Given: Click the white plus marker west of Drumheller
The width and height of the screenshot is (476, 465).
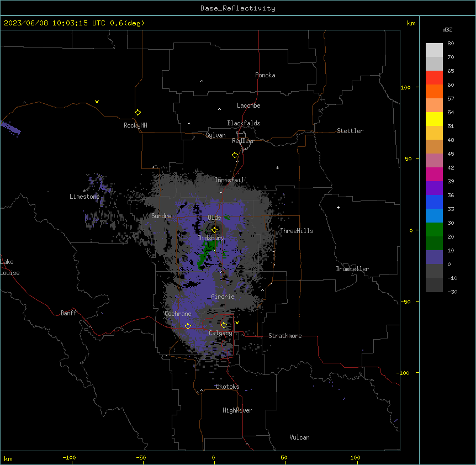Looking at the screenshot, I should [x=338, y=207].
